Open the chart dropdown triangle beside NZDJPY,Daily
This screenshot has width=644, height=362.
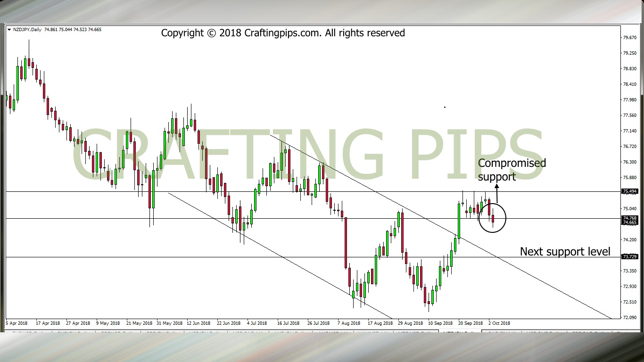(x=9, y=30)
